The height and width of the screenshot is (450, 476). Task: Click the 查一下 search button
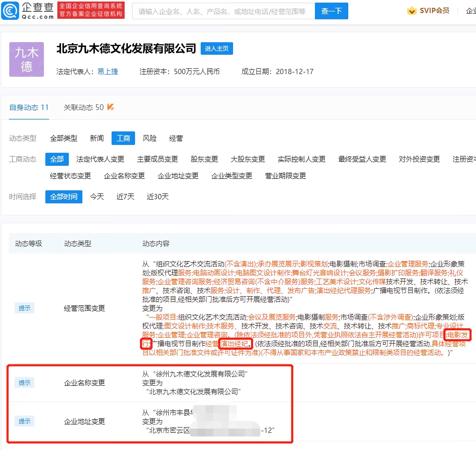click(331, 11)
